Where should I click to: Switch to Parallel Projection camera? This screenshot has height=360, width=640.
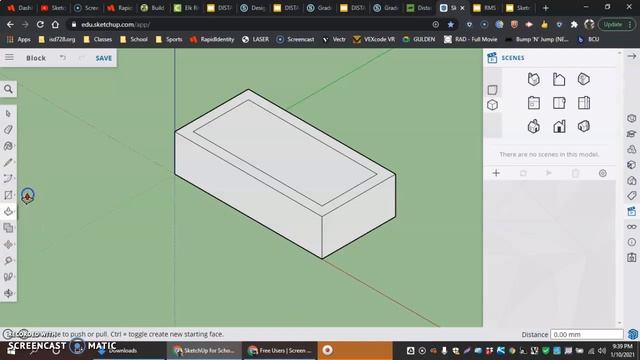492,89
